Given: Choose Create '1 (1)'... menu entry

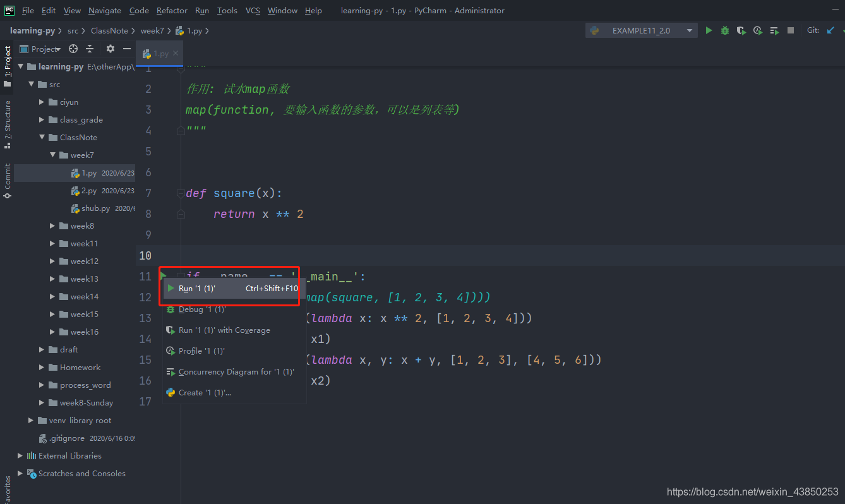Looking at the screenshot, I should pyautogui.click(x=235, y=393).
